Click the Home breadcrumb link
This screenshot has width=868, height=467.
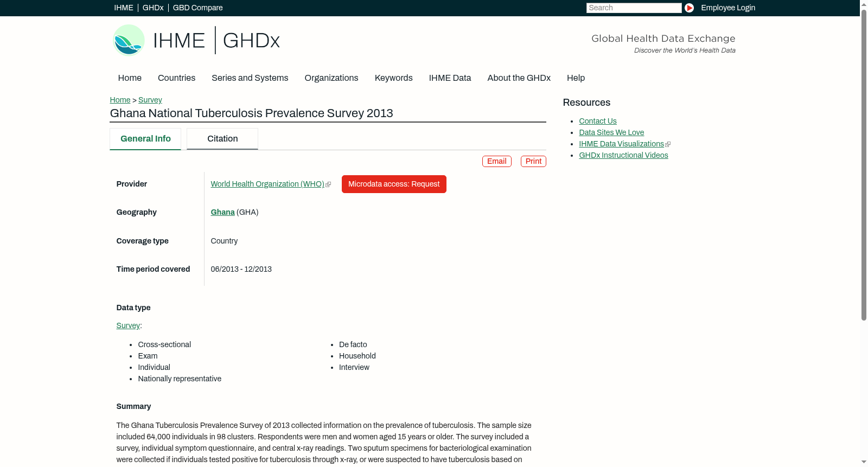coord(120,100)
